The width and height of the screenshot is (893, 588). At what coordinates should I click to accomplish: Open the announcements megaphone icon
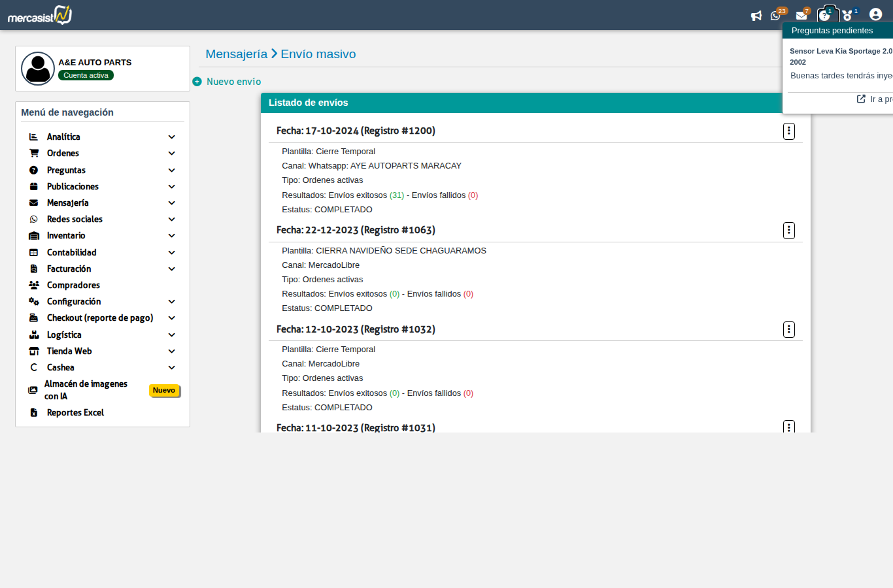tap(756, 16)
